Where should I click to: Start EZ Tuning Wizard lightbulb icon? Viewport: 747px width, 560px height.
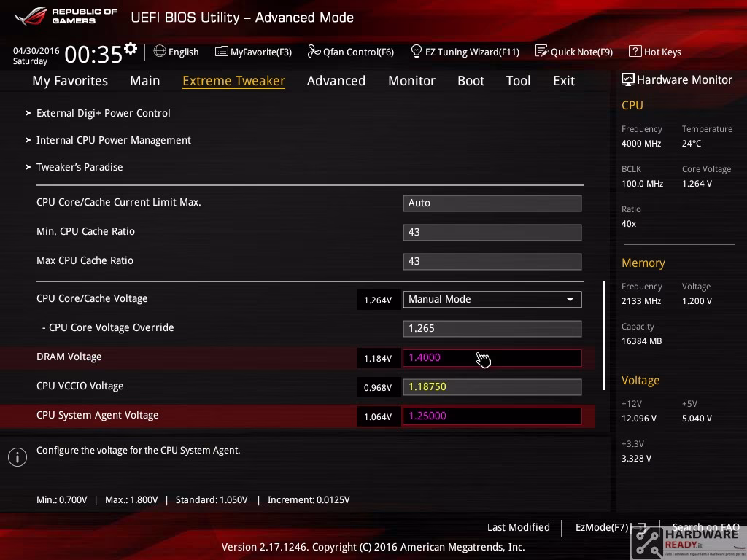click(x=416, y=51)
